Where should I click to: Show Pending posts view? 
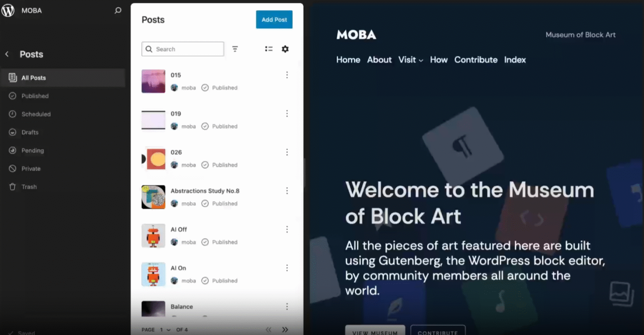(63, 150)
